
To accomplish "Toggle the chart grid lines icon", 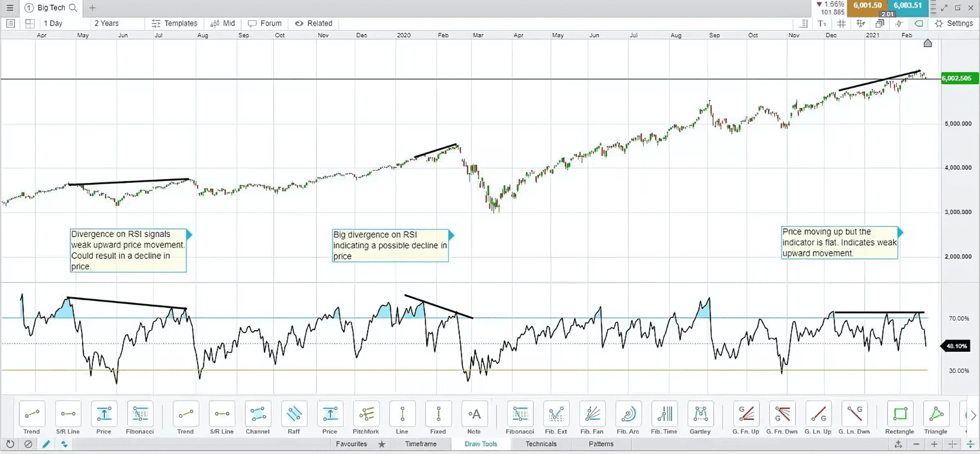I will tap(841, 23).
